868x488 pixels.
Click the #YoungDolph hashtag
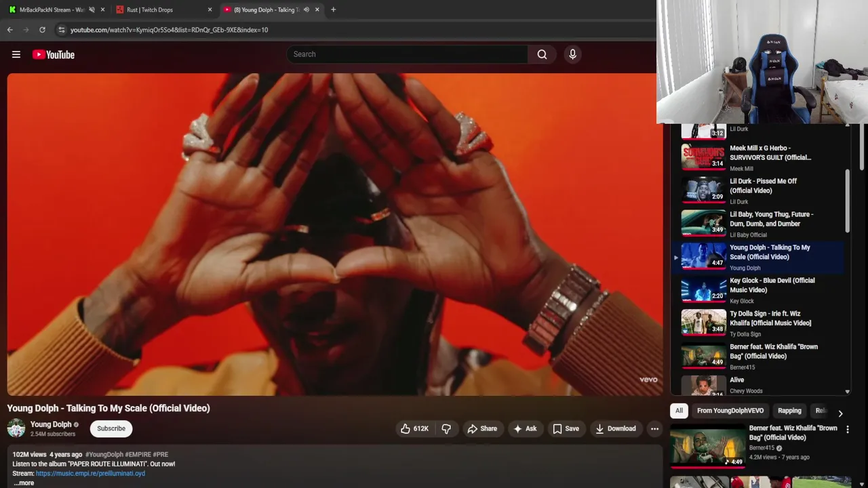(104, 454)
